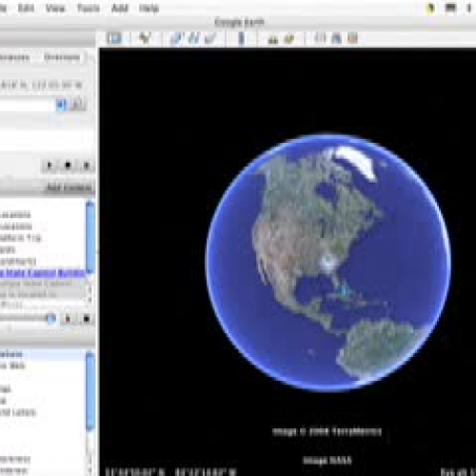Select the Borders and Labels layer row
The height and width of the screenshot is (476, 476).
pyautogui.click(x=18, y=412)
